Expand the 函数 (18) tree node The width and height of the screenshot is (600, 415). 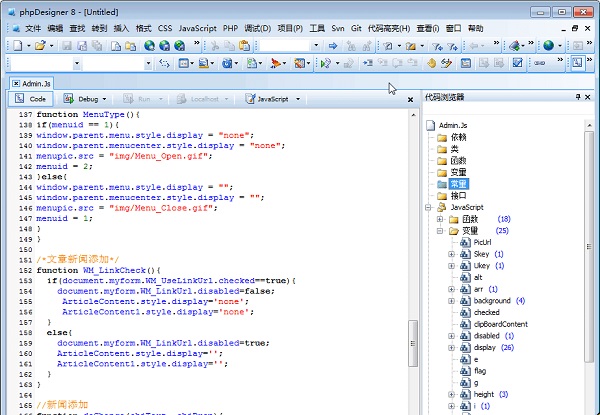pos(440,219)
